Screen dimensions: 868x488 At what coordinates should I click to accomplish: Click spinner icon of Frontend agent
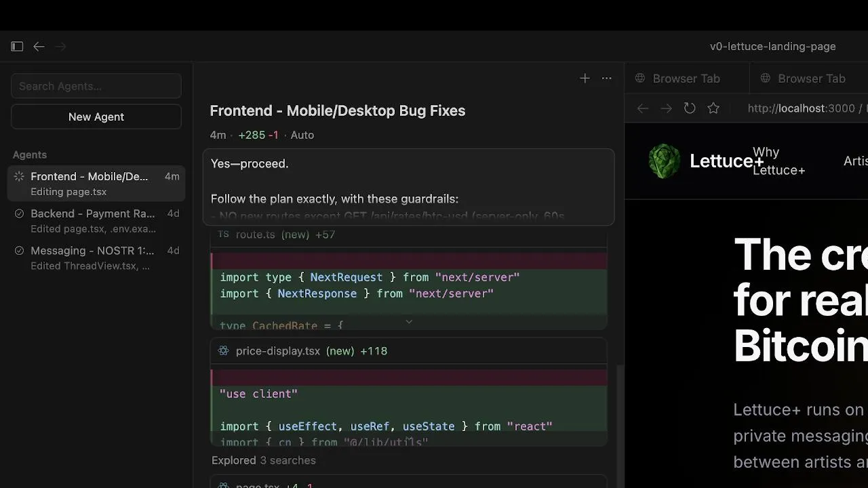19,176
